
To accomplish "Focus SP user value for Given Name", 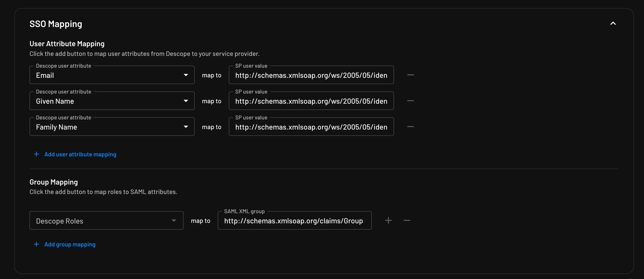I will pyautogui.click(x=311, y=101).
